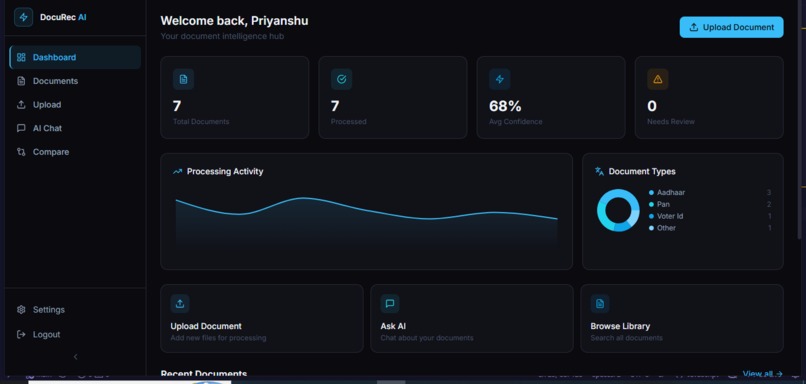Click the Processed count 7
Image resolution: width=806 pixels, height=384 pixels.
335,106
